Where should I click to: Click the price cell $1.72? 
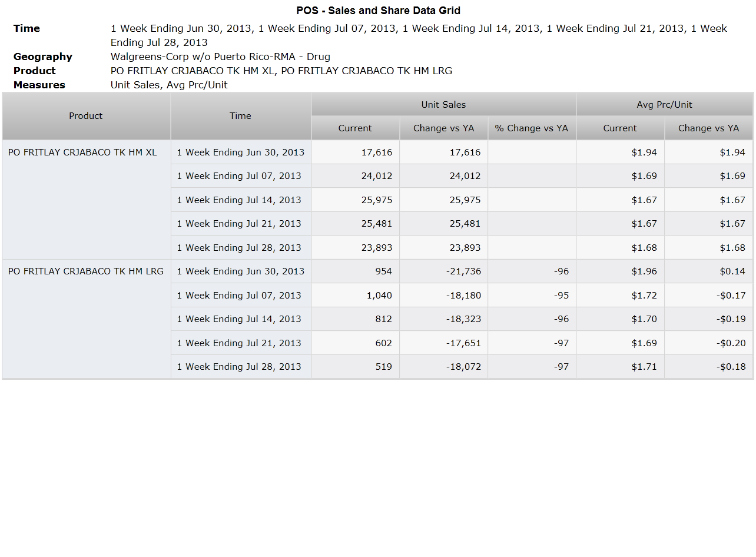[x=621, y=295]
